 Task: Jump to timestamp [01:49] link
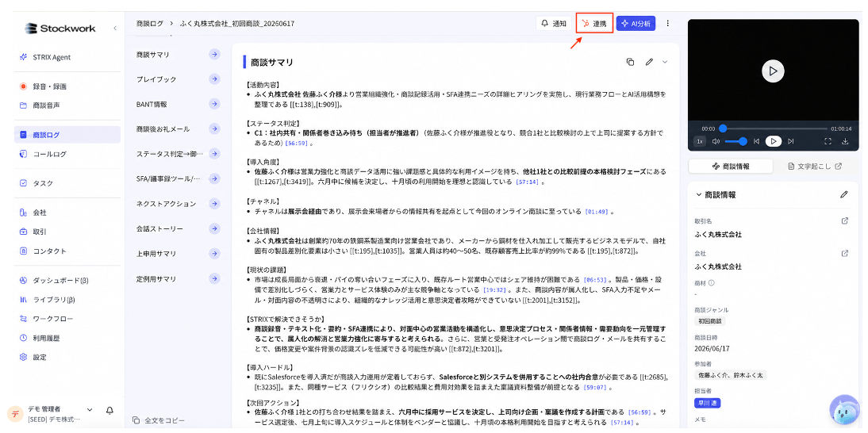click(x=596, y=211)
